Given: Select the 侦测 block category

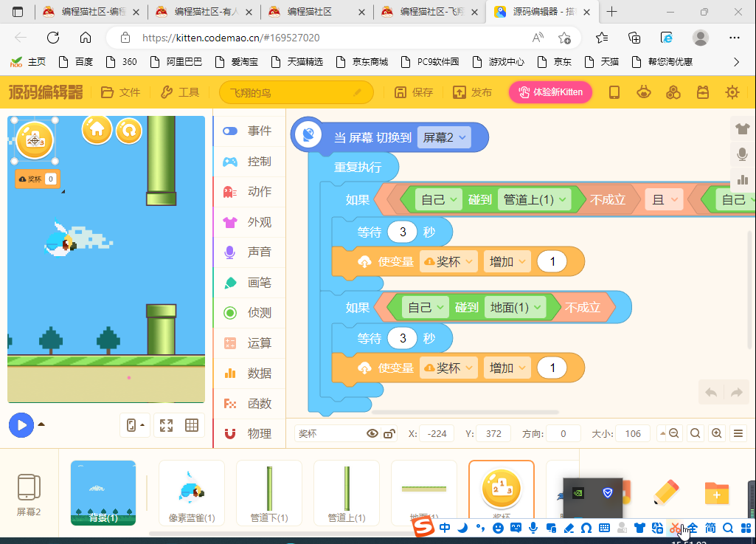Looking at the screenshot, I should [249, 313].
